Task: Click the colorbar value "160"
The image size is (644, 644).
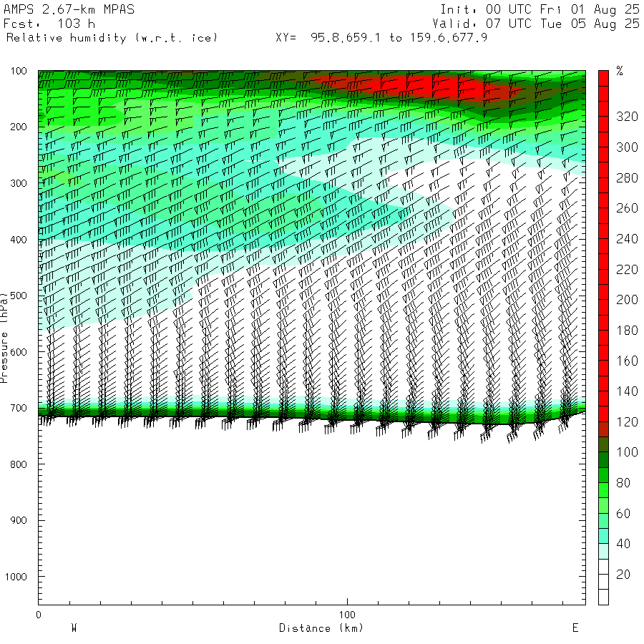Action: [627, 361]
